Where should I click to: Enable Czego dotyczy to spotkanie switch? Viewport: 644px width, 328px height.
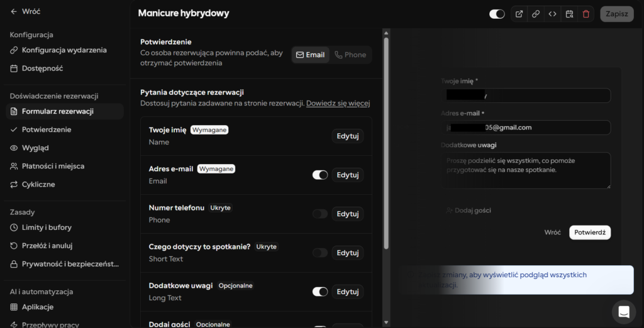pos(320,253)
